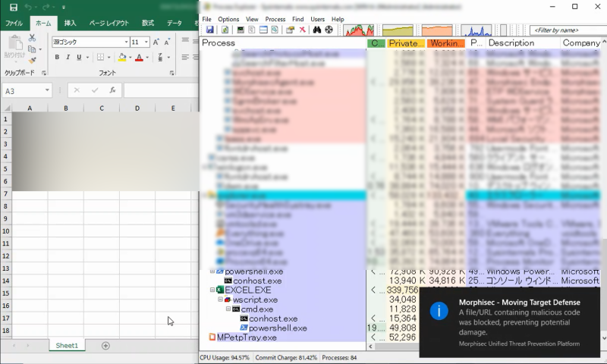Click the Refresh Now icon in Process Explorer

pos(225,30)
